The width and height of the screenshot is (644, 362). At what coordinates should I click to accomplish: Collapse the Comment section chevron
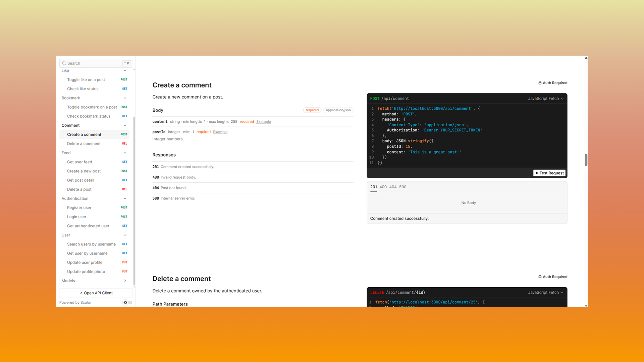pos(125,125)
